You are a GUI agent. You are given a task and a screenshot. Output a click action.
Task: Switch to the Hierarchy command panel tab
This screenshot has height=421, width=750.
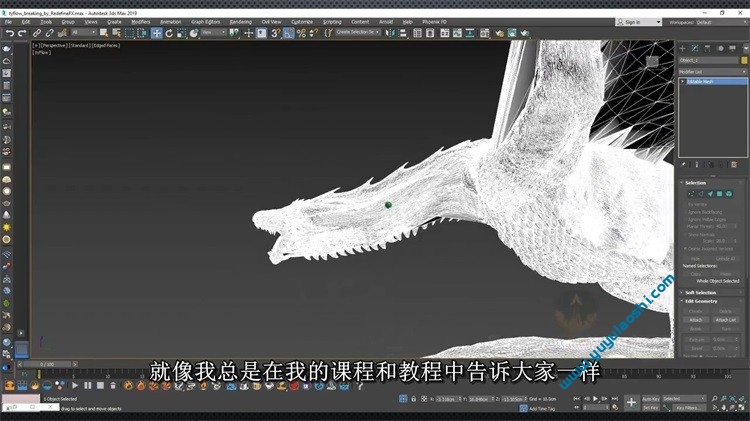[x=707, y=48]
